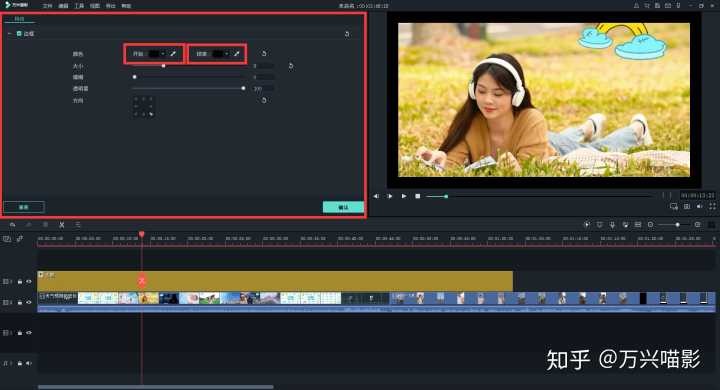This screenshot has width=720, height=390.
Task: Reset the border colors with the reset icon
Action: point(264,54)
